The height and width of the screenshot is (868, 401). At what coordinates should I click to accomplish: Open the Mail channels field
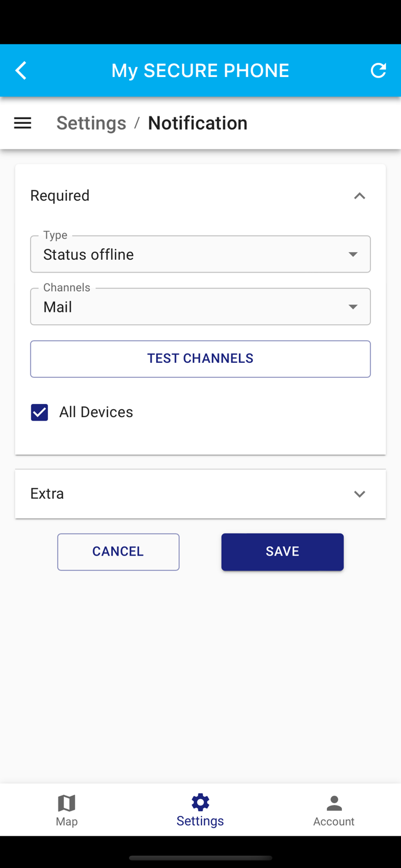[x=200, y=307]
